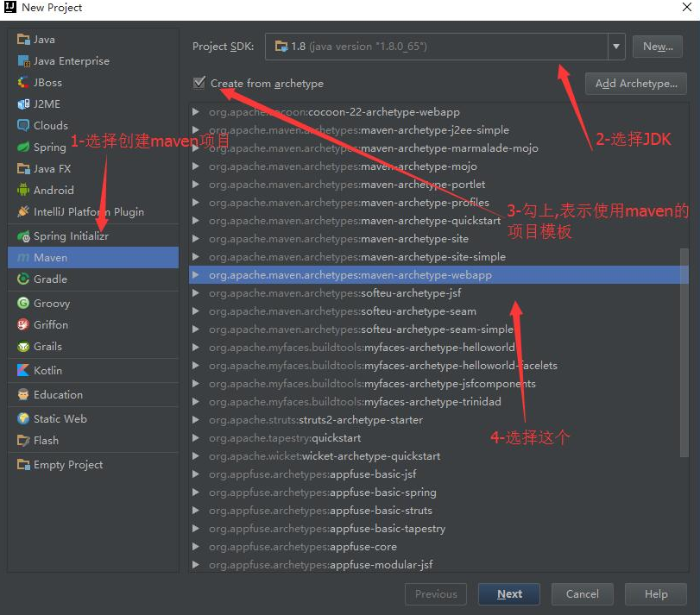Click the Kotlin icon
Viewport: 700px width, 615px height.
[23, 371]
